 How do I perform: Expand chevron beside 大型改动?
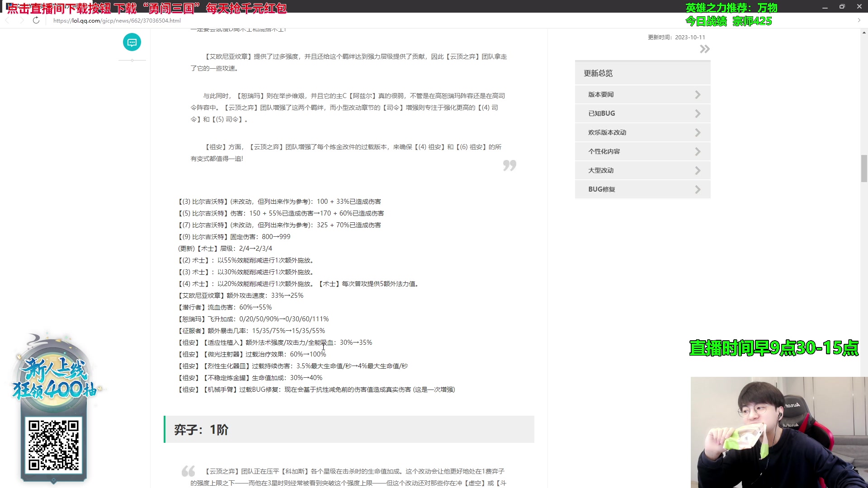coord(698,170)
